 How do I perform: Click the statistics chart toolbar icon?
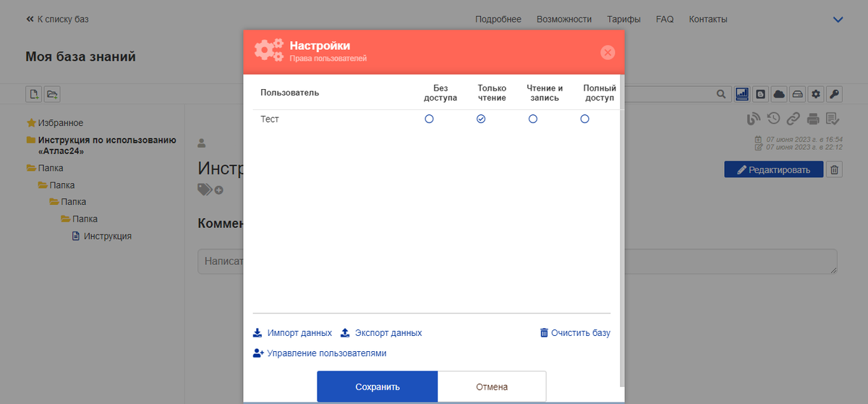point(742,93)
